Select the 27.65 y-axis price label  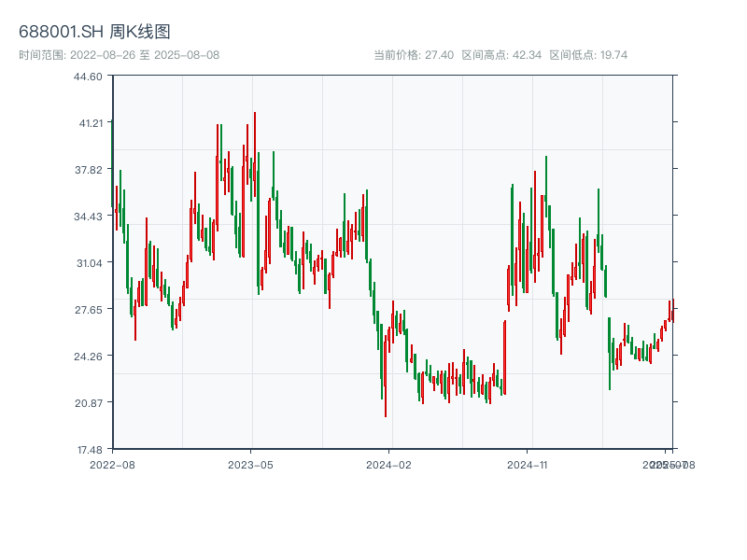(88, 310)
